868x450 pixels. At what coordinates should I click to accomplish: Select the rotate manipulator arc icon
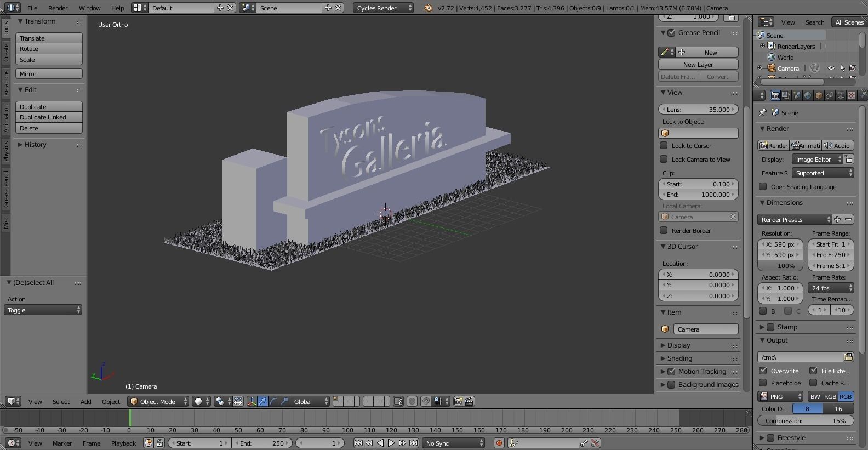273,401
